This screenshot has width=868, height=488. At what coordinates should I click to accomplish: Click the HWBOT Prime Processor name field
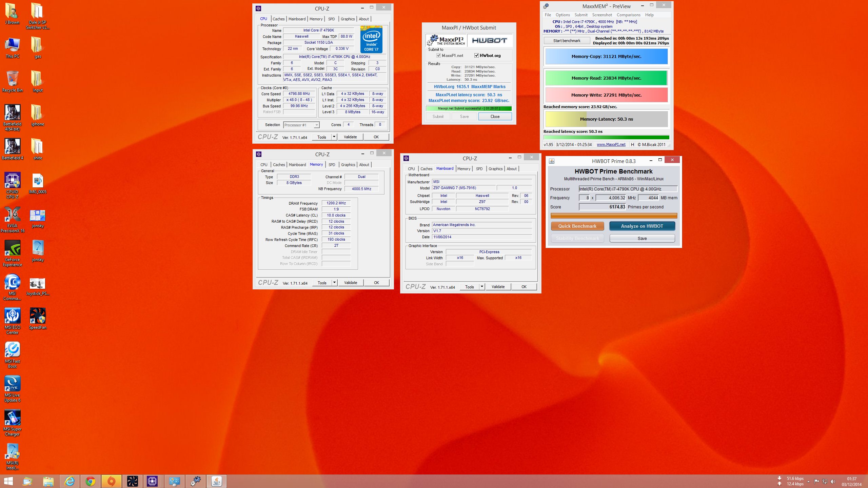[628, 189]
